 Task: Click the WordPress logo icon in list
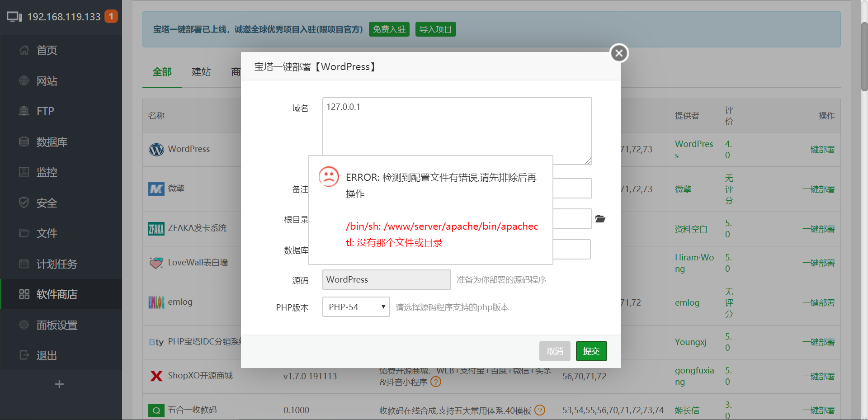click(x=156, y=149)
